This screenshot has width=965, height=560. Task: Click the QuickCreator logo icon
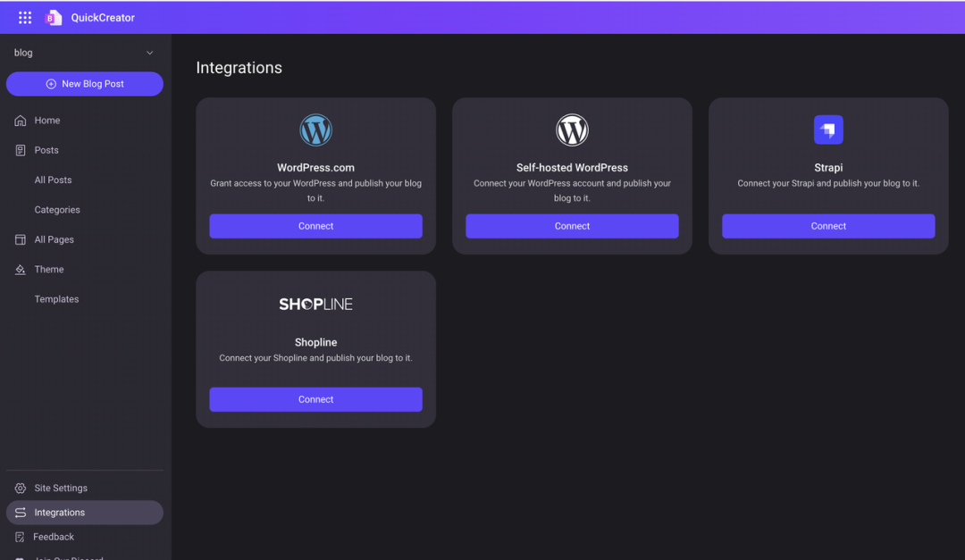point(53,18)
